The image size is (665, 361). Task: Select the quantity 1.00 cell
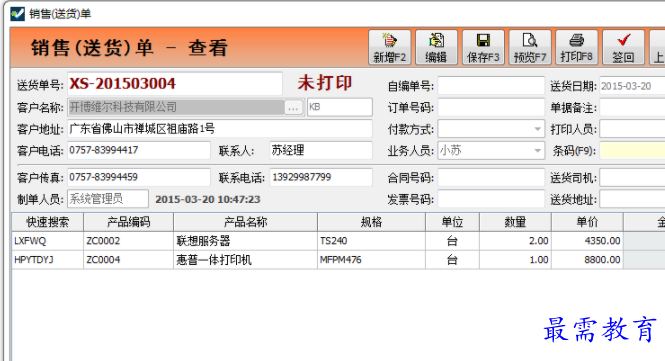[515, 260]
